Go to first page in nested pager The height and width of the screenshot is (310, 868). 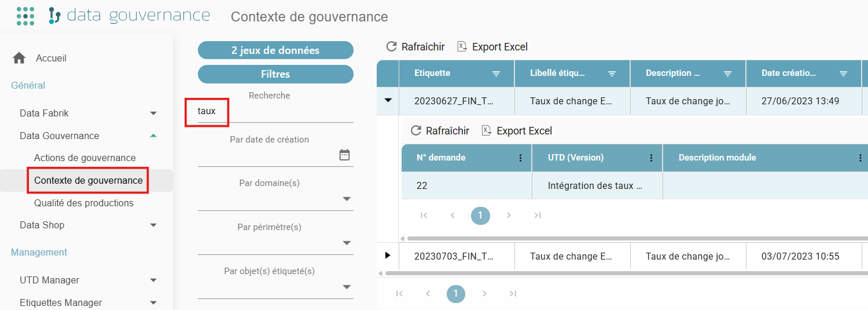(x=424, y=215)
